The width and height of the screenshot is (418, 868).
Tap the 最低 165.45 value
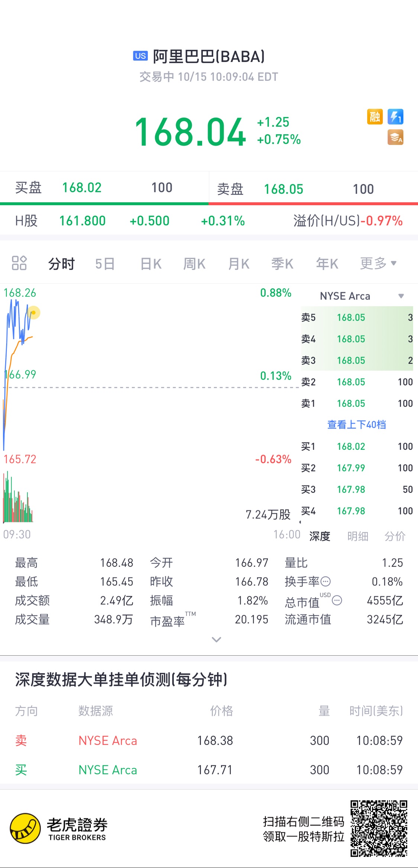[x=117, y=581]
